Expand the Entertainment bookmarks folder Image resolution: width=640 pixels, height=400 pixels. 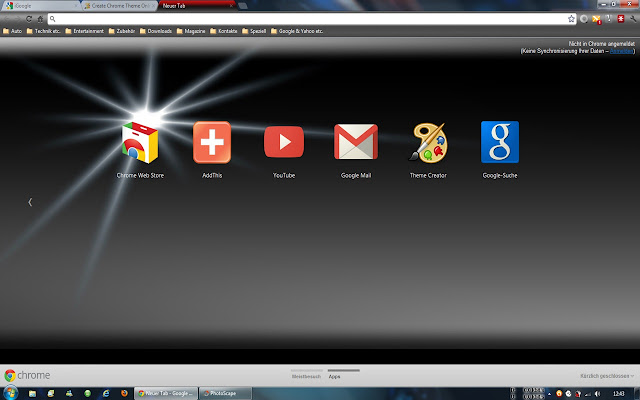point(84,31)
